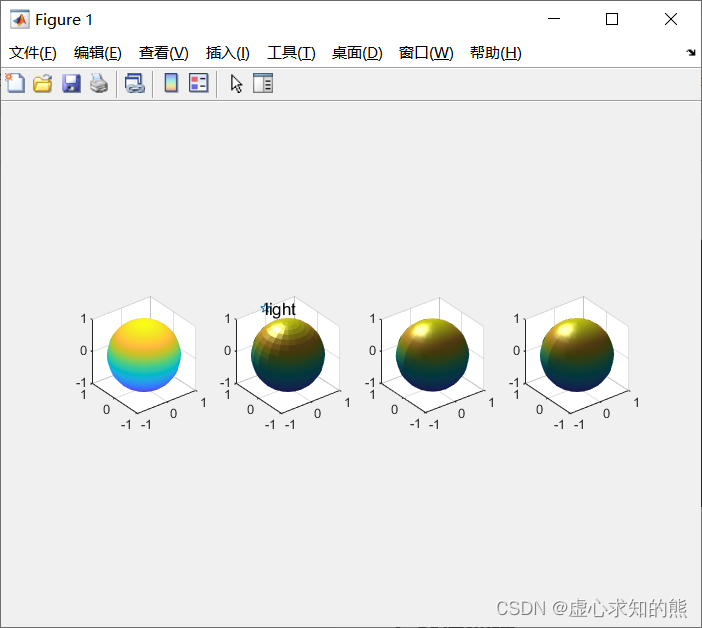Open the 查看(V) menu
This screenshot has height=628, width=702.
point(163,53)
